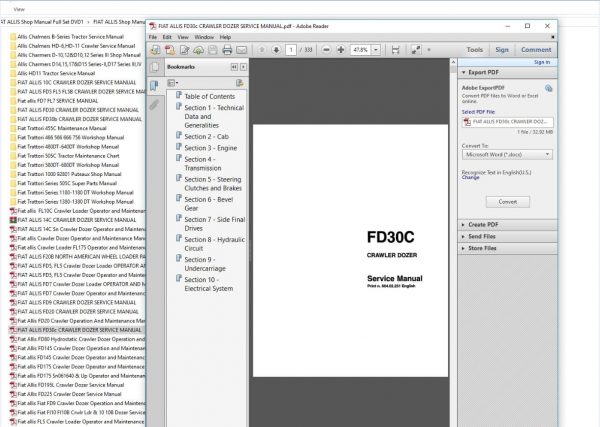This screenshot has width=600, height=427.
Task: Select FIAT ALLIS 10C CRAWLER DOZER folder in Explorer
Action: point(77,83)
